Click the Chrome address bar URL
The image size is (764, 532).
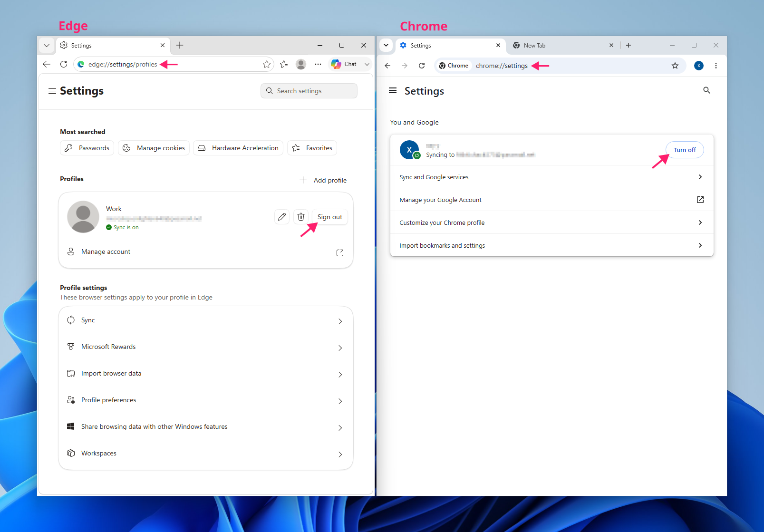coord(502,66)
